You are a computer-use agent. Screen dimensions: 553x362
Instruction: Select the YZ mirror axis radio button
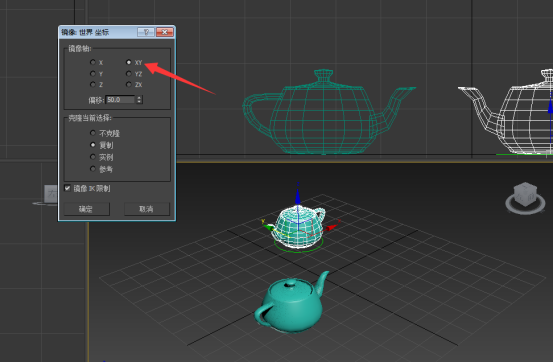click(128, 73)
